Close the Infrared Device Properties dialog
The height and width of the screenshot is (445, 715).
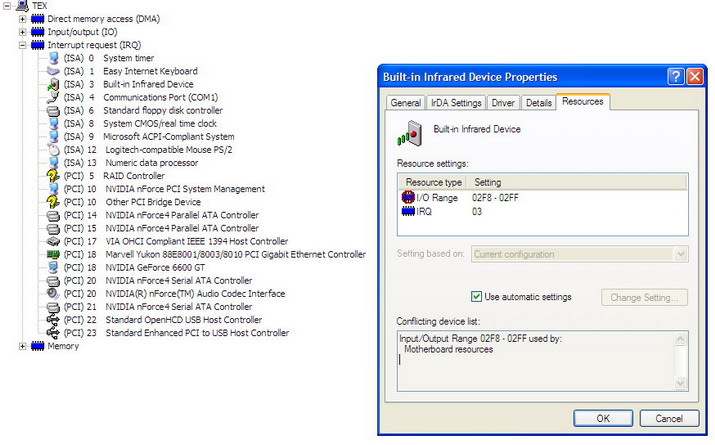click(694, 77)
